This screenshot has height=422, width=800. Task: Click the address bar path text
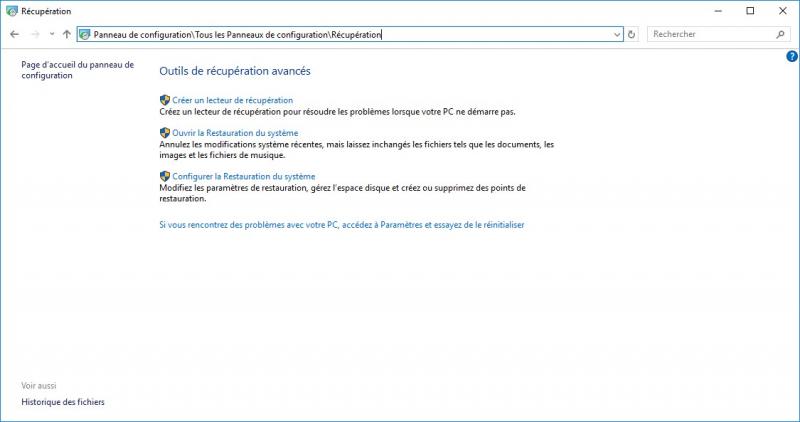(237, 35)
